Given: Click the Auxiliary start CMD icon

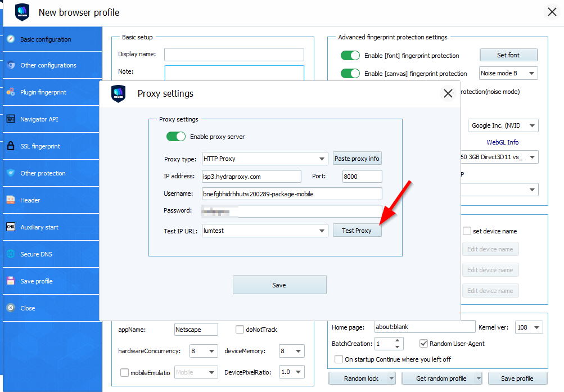Looking at the screenshot, I should (x=10, y=227).
